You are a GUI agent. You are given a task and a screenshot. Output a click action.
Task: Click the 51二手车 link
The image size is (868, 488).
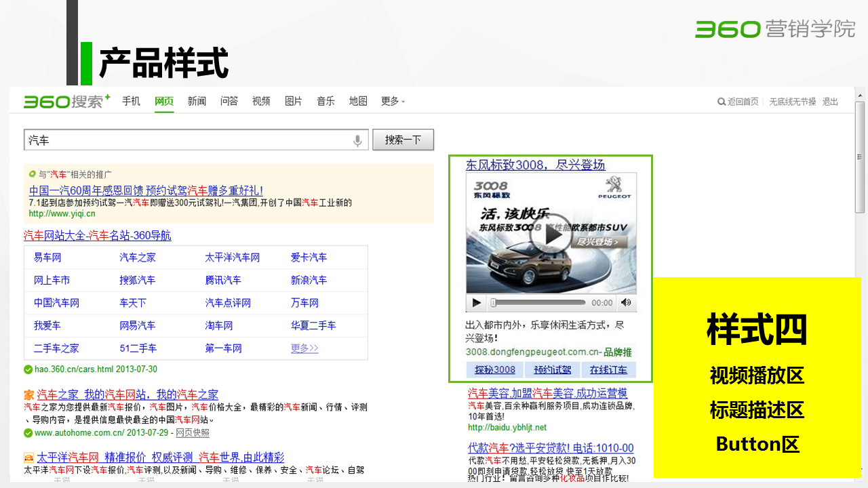(138, 348)
